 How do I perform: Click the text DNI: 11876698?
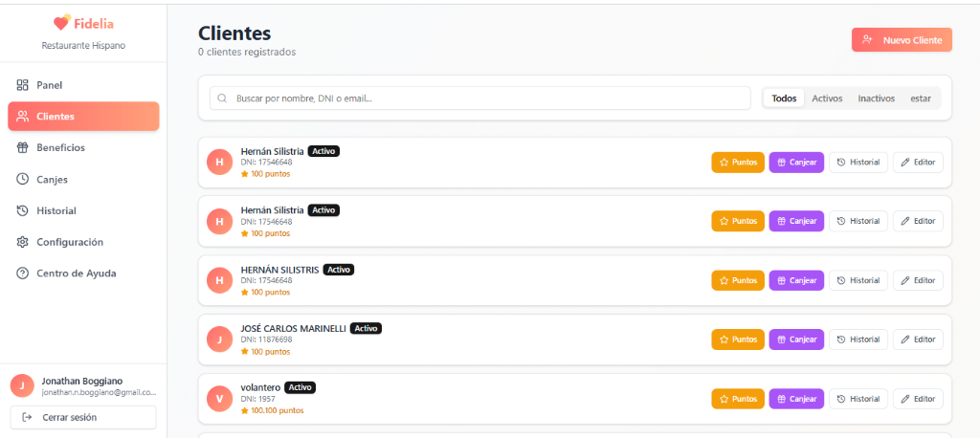pos(266,339)
